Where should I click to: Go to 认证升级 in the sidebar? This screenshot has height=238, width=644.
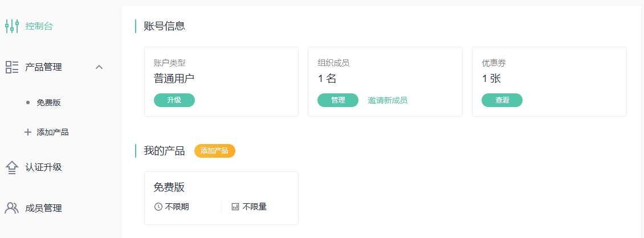[43, 167]
